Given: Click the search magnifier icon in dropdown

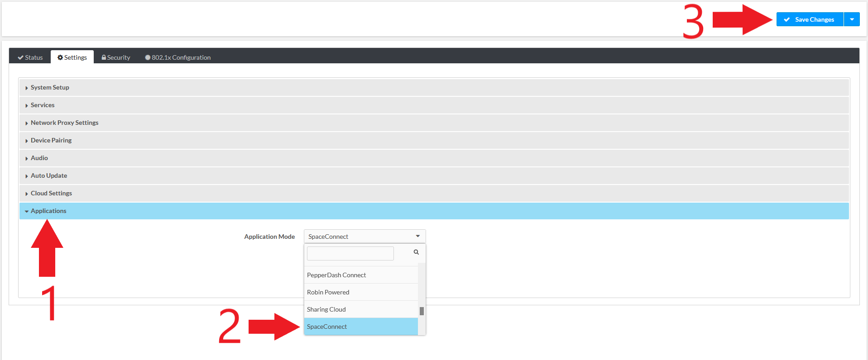Looking at the screenshot, I should [416, 252].
